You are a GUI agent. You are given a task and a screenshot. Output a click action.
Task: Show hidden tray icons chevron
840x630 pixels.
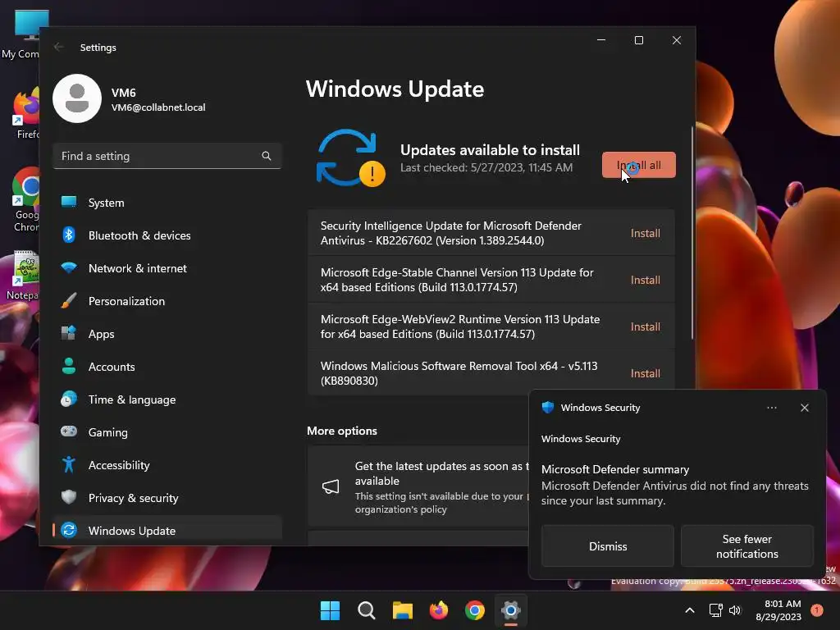pos(690,610)
